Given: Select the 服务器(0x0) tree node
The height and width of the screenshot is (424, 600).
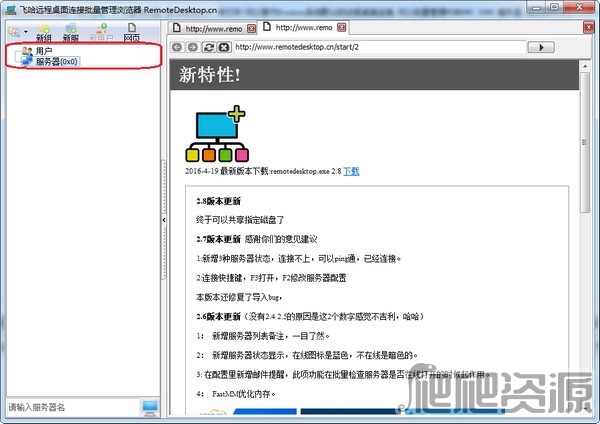Looking at the screenshot, I should click(57, 61).
